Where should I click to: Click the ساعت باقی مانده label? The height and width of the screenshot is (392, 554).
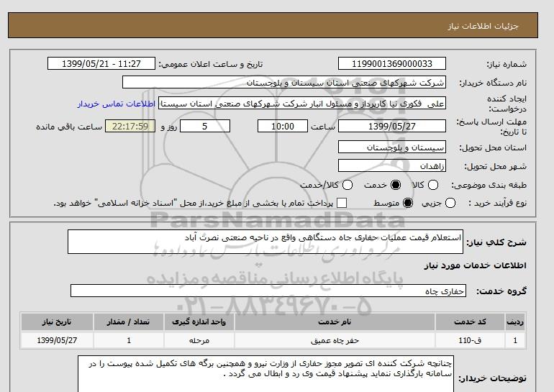69,127
